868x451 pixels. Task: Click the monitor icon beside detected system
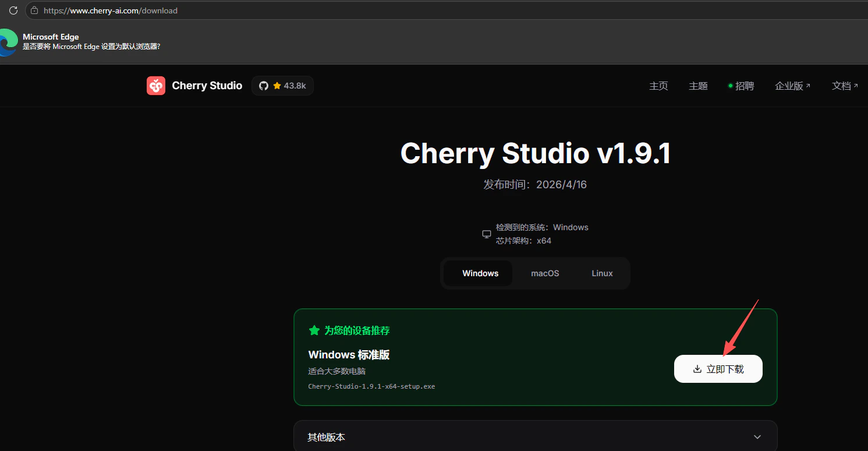click(487, 234)
